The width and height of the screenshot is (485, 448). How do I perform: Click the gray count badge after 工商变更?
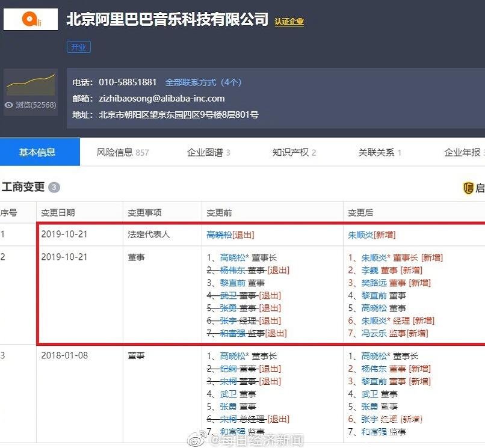coord(54,188)
